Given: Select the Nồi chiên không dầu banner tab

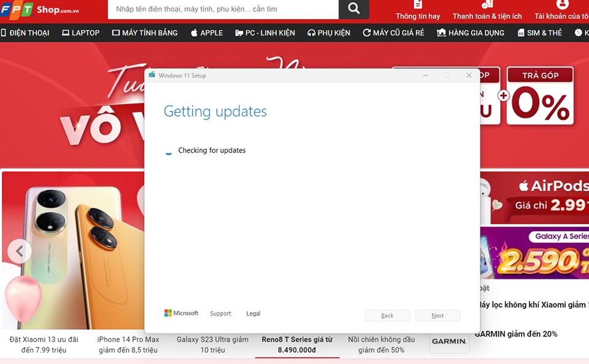Looking at the screenshot, I should (381, 344).
